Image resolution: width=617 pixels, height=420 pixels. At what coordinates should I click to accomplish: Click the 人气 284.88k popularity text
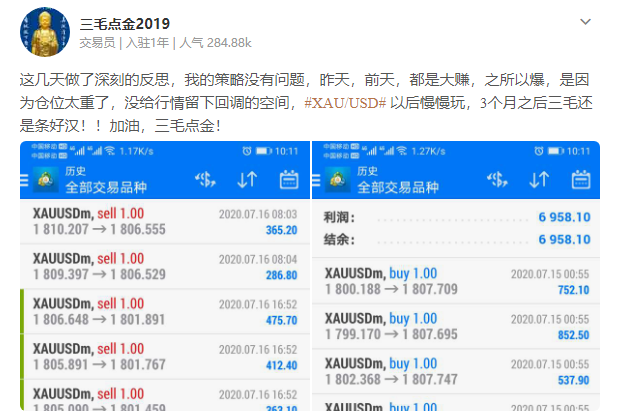(x=215, y=43)
